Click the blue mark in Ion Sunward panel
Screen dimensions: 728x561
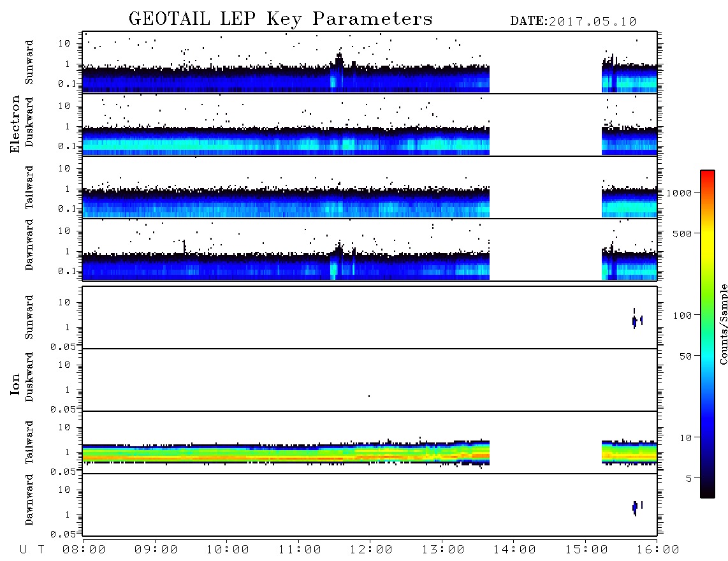(635, 321)
